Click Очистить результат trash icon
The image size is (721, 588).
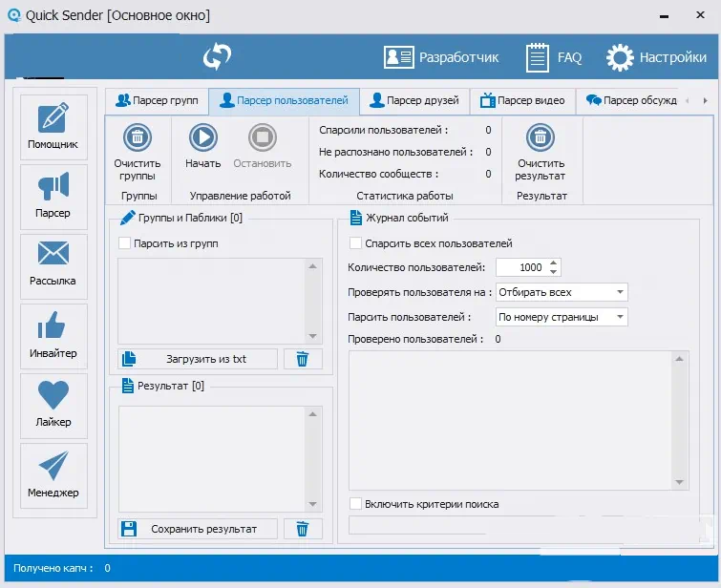point(541,137)
